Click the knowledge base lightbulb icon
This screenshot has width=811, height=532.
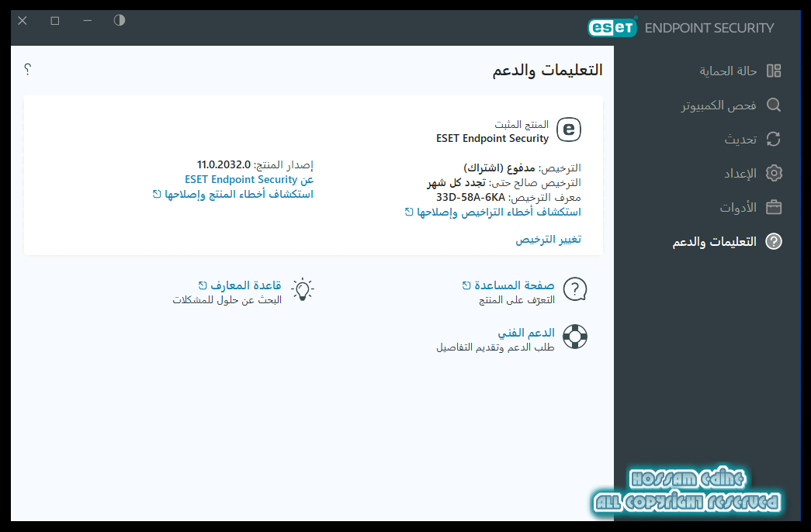coord(303,289)
